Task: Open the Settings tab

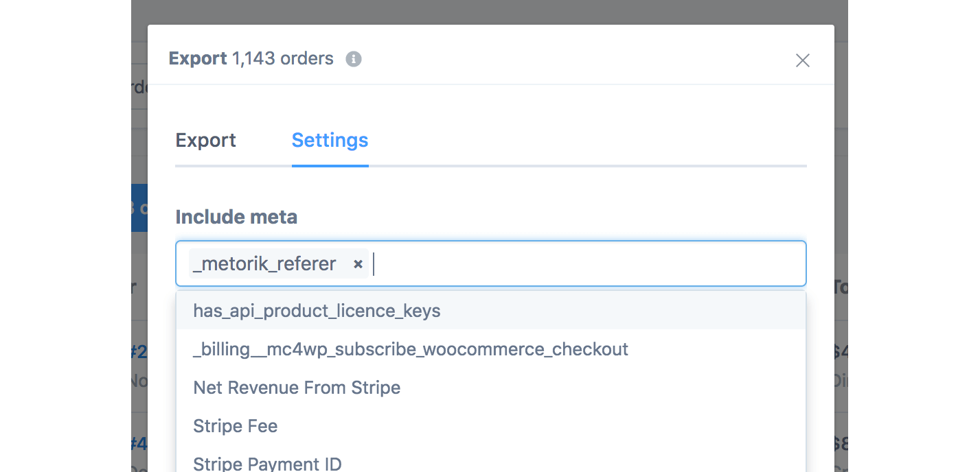Action: coord(330,141)
